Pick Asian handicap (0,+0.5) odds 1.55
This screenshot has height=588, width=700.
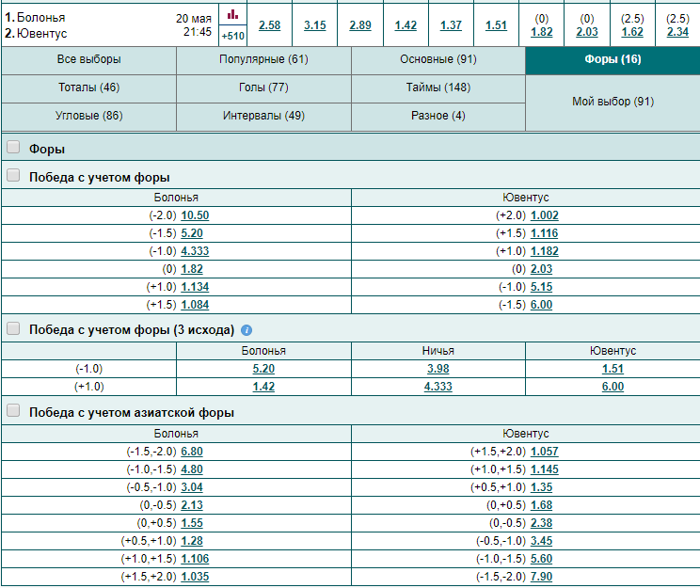(x=192, y=523)
